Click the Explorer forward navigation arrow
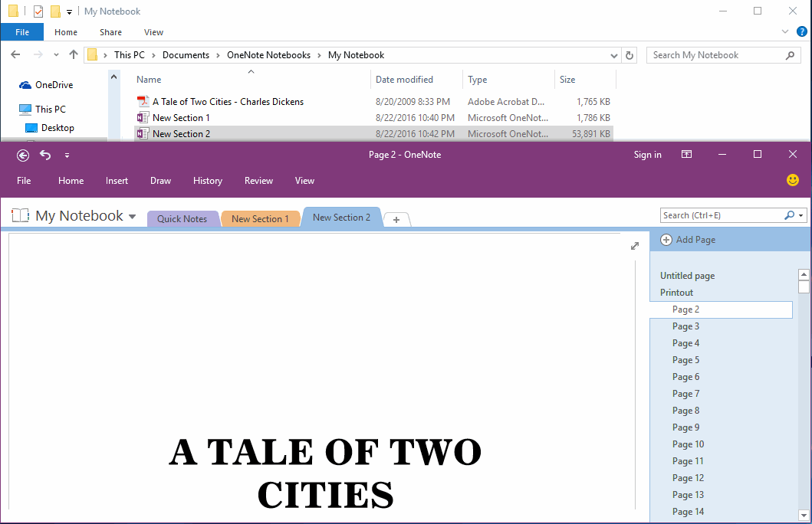 click(38, 54)
